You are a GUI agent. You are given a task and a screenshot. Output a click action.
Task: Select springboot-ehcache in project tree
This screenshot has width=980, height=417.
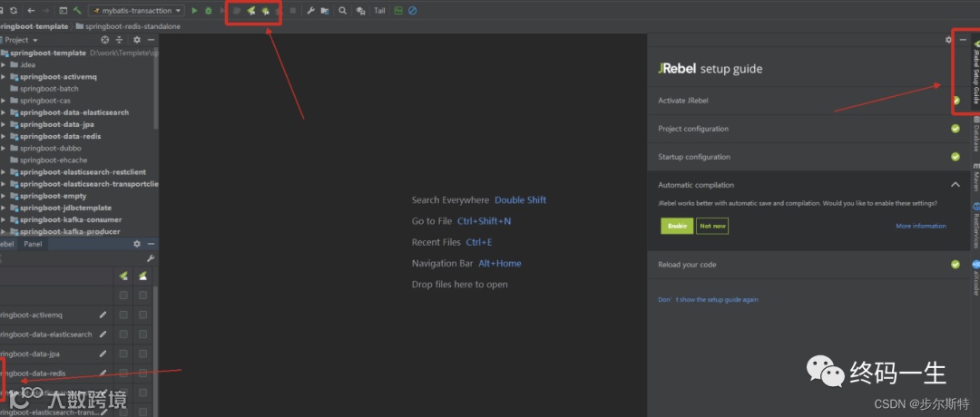click(x=47, y=160)
